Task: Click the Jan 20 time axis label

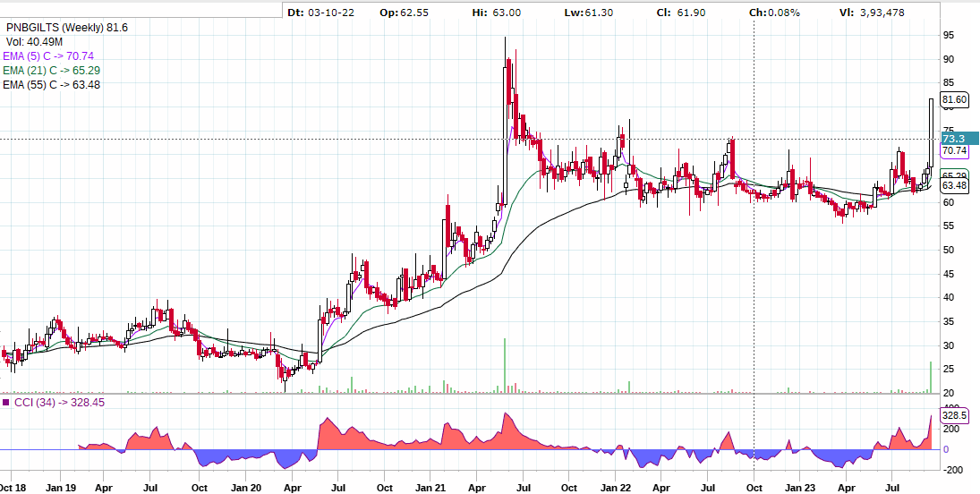Action: click(245, 487)
